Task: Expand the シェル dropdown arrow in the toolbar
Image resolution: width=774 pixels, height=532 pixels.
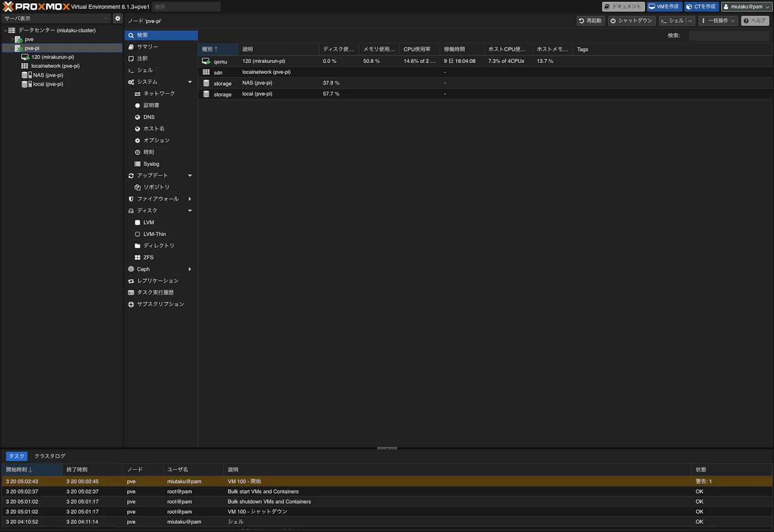Action: pos(690,20)
